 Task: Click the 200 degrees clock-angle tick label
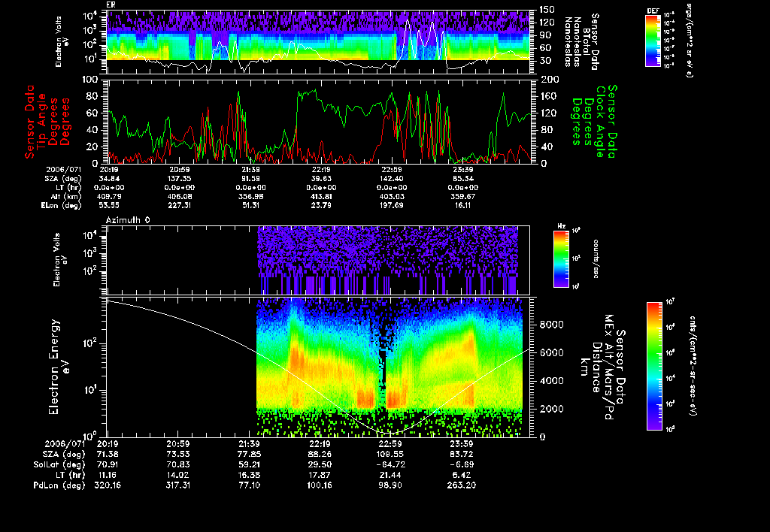click(x=550, y=80)
